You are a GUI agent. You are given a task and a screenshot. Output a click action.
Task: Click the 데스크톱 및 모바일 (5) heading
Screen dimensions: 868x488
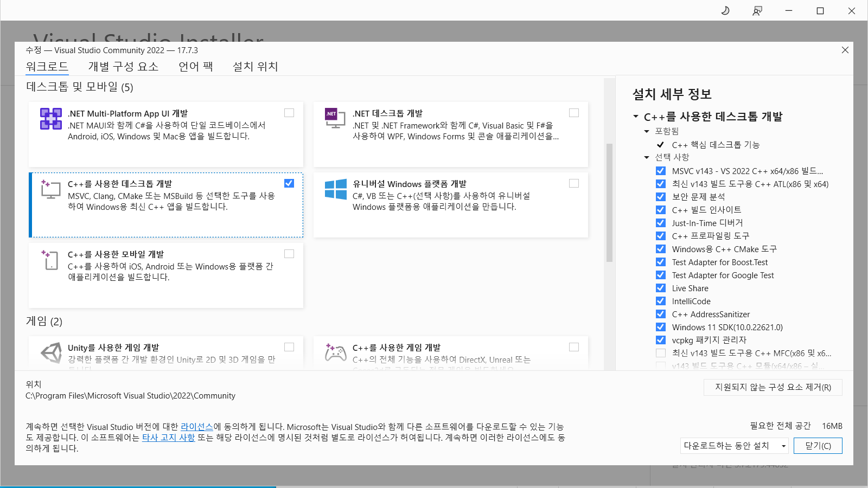[80, 87]
